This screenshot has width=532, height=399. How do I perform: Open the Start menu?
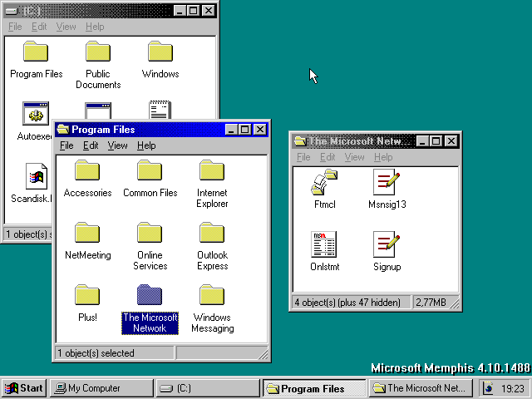(x=24, y=388)
